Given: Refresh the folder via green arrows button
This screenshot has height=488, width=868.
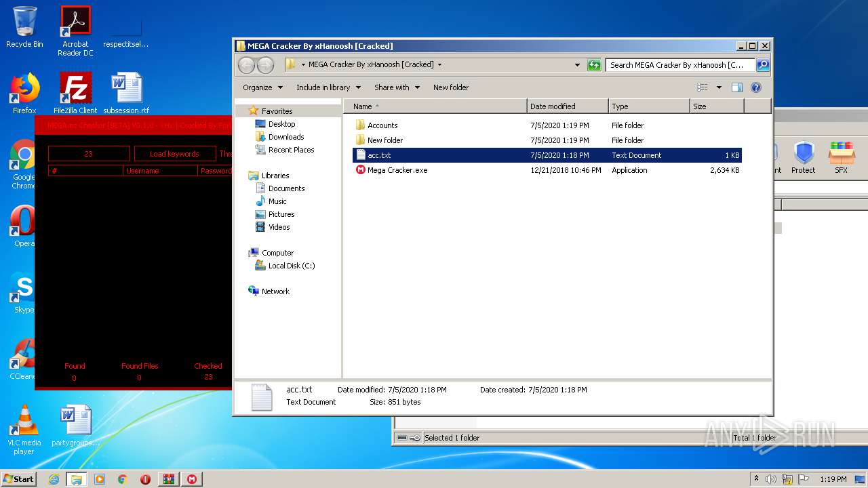Looking at the screenshot, I should coord(594,65).
